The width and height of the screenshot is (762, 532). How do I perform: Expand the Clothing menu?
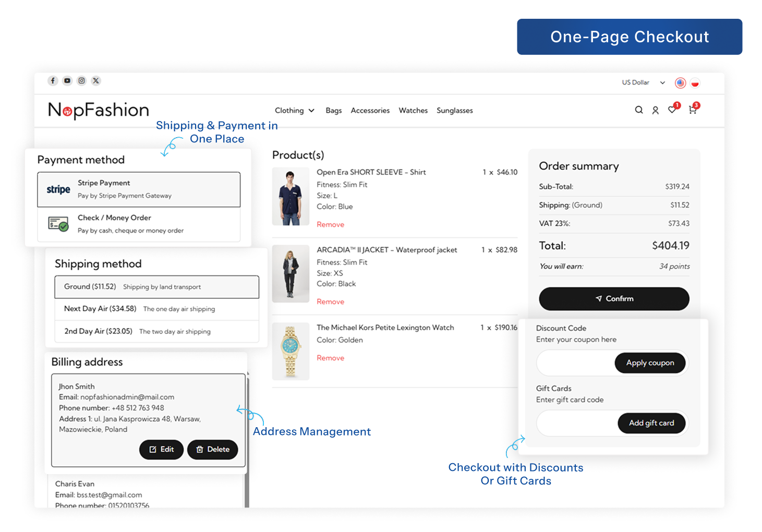pyautogui.click(x=295, y=111)
